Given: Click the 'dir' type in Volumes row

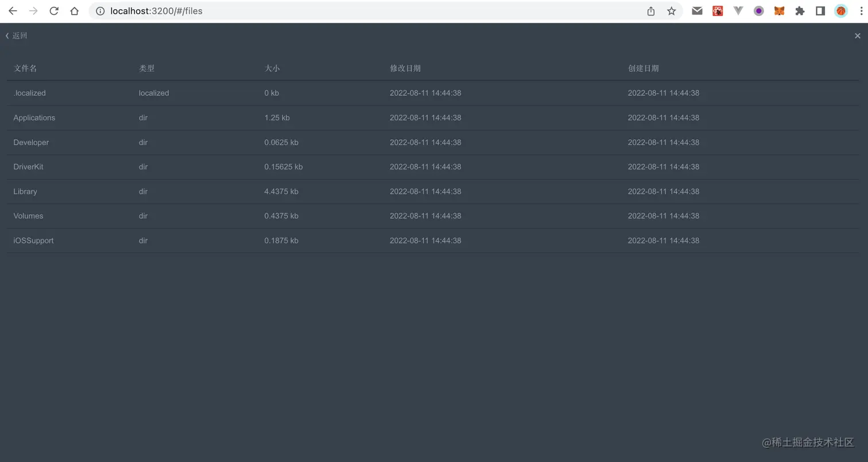Looking at the screenshot, I should tap(143, 216).
